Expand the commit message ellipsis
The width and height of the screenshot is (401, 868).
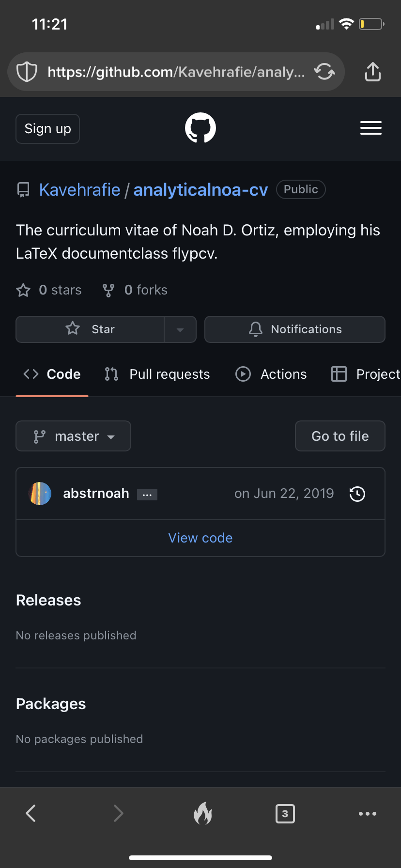(x=147, y=495)
